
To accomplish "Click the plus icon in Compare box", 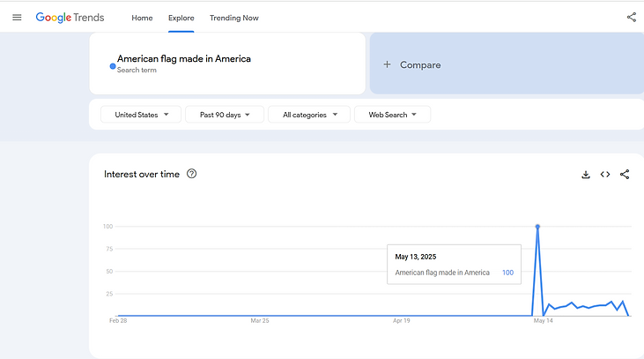I will [x=387, y=64].
